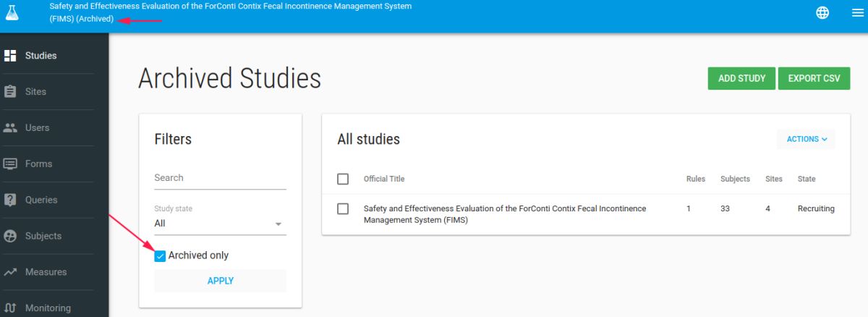
Task: Uncheck the Archived only checkbox
Action: tap(161, 256)
